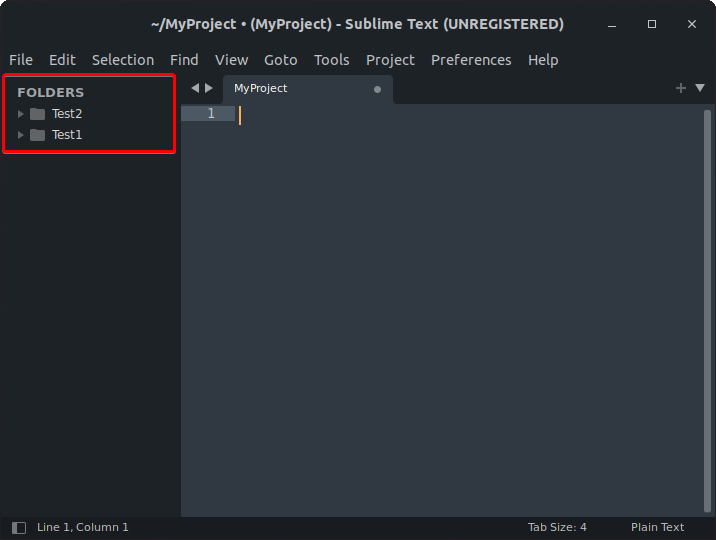This screenshot has height=540, width=716.
Task: Open the Tools menu
Action: 332,60
